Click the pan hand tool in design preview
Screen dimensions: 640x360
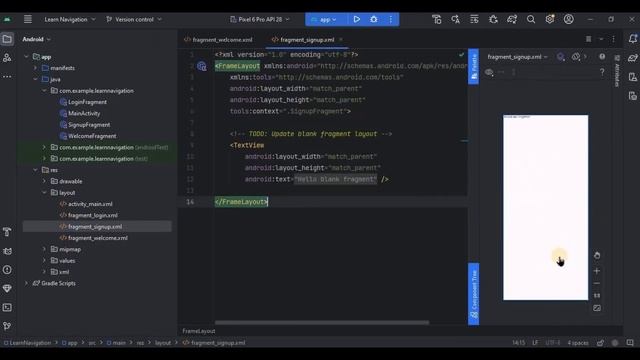point(597,256)
